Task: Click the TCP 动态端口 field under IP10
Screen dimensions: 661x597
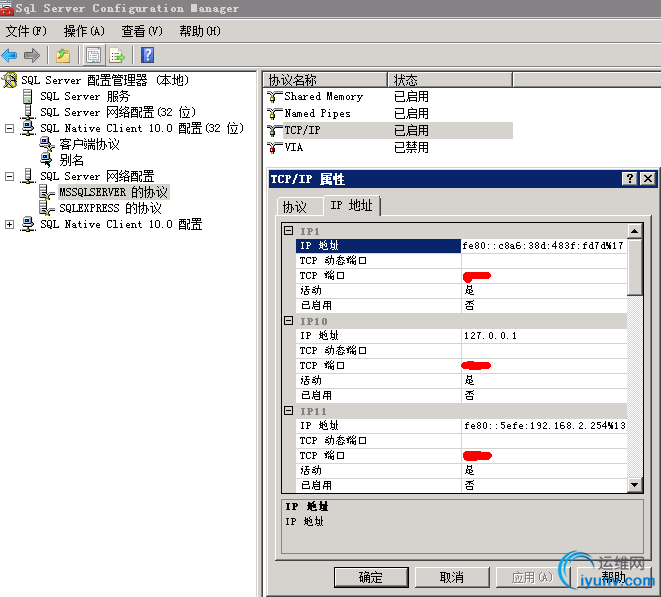Action: click(544, 351)
